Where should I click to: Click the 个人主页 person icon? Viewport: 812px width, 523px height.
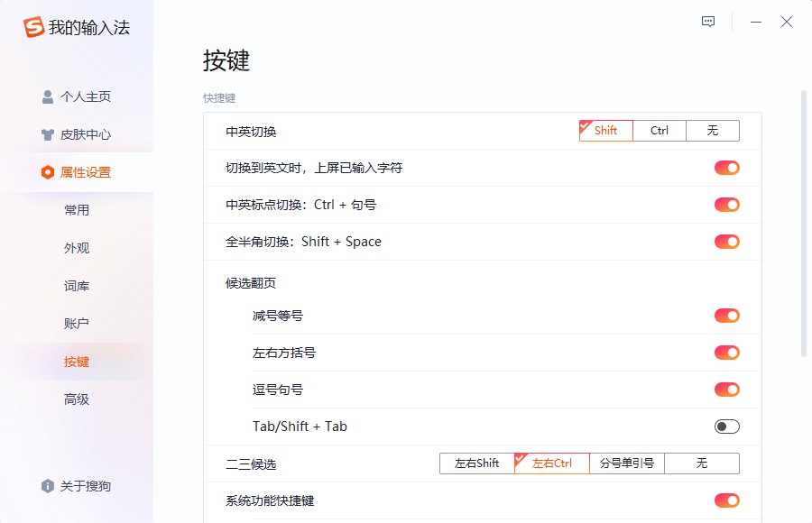pyautogui.click(x=48, y=96)
